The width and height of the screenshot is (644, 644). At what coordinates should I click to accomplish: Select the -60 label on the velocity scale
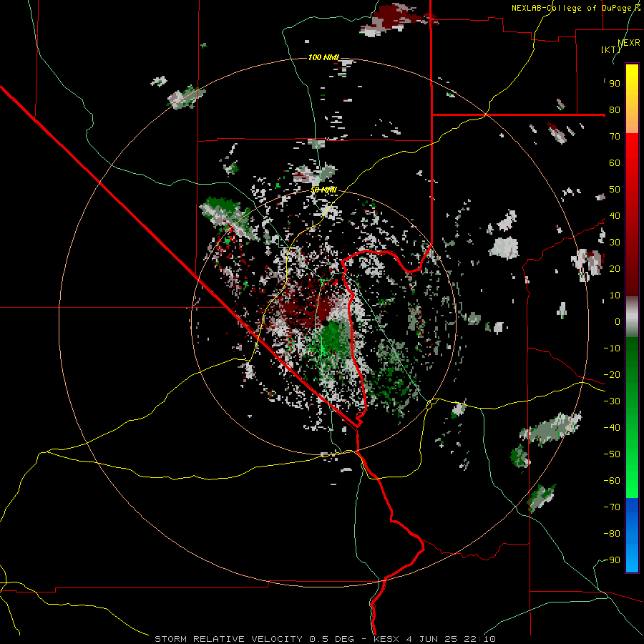coord(612,481)
